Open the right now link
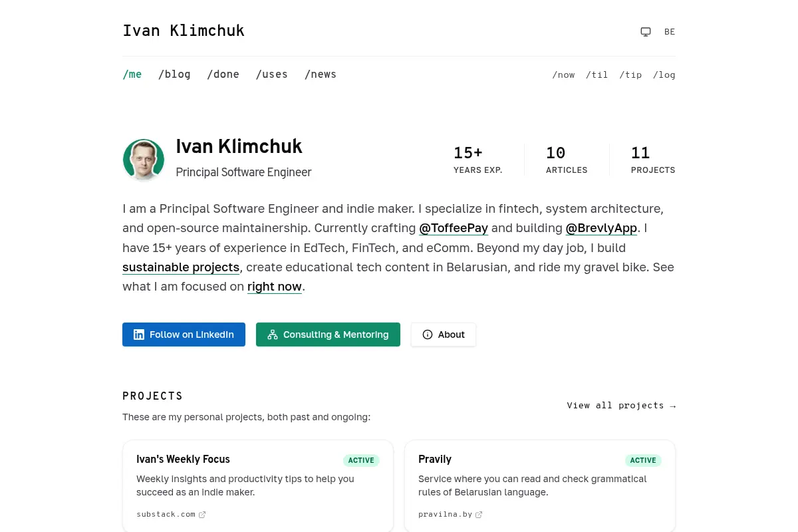This screenshot has width=798, height=532. (x=275, y=287)
